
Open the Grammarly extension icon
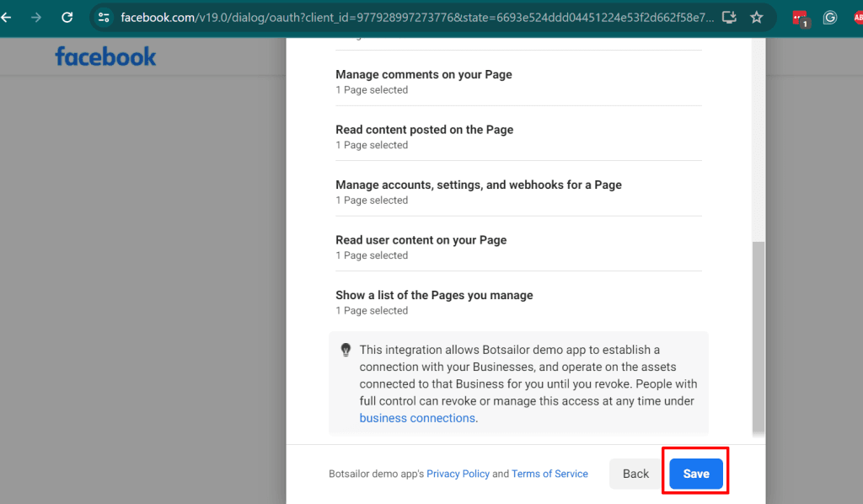coord(830,17)
